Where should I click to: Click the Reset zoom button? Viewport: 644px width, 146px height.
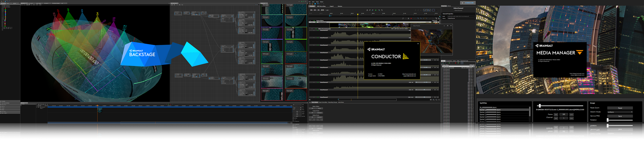pyautogui.click(x=620, y=108)
